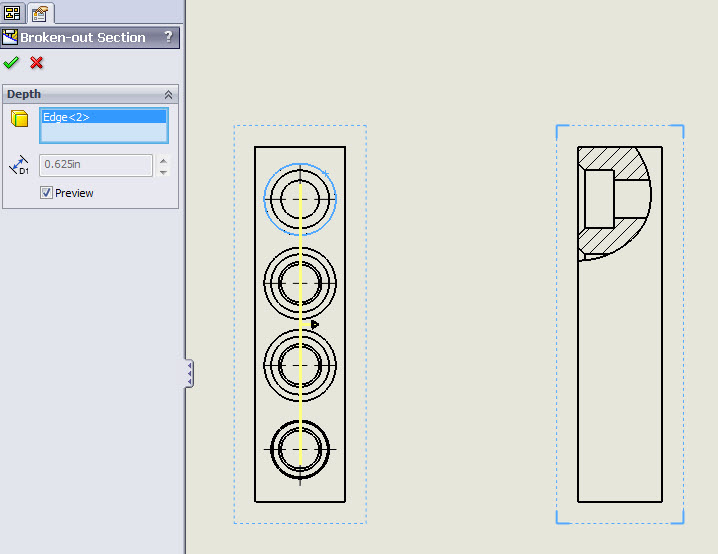Select Edge<2> in the depth reference list

pyautogui.click(x=104, y=117)
